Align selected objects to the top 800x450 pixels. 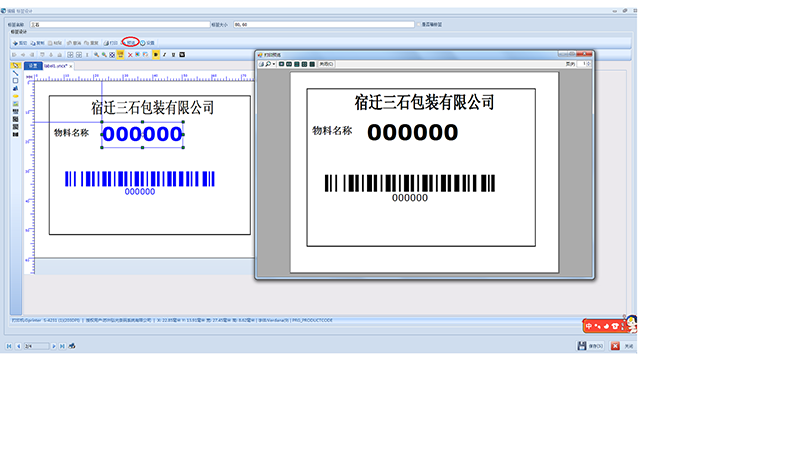pos(42,55)
